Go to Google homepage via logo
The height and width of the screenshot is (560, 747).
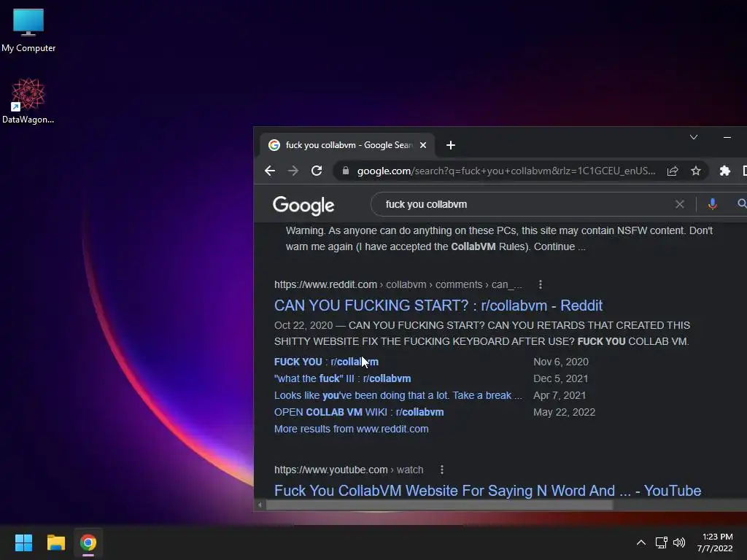point(303,205)
